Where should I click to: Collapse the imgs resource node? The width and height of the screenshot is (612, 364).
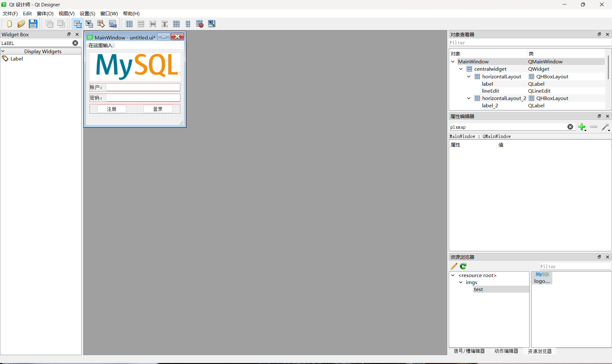click(461, 282)
